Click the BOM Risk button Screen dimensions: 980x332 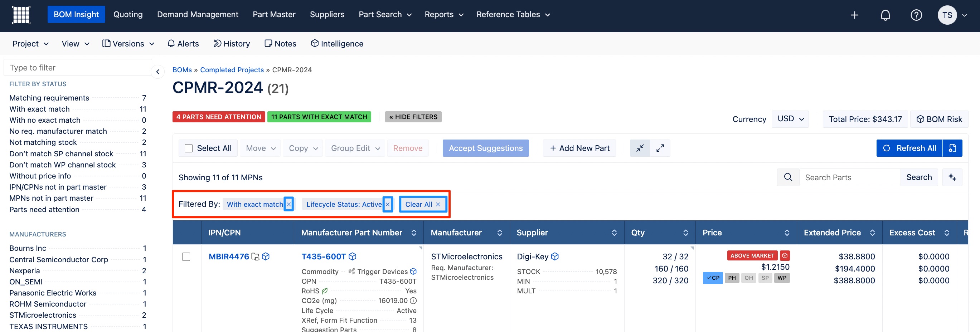[x=939, y=119]
